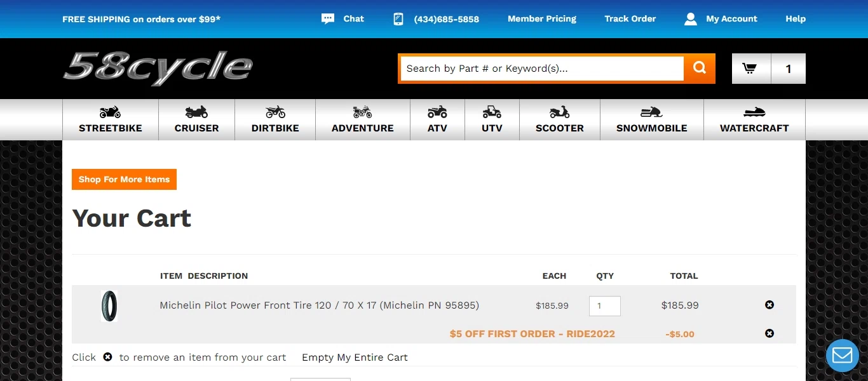Click Shop For More Items button
The image size is (868, 381).
click(x=124, y=179)
